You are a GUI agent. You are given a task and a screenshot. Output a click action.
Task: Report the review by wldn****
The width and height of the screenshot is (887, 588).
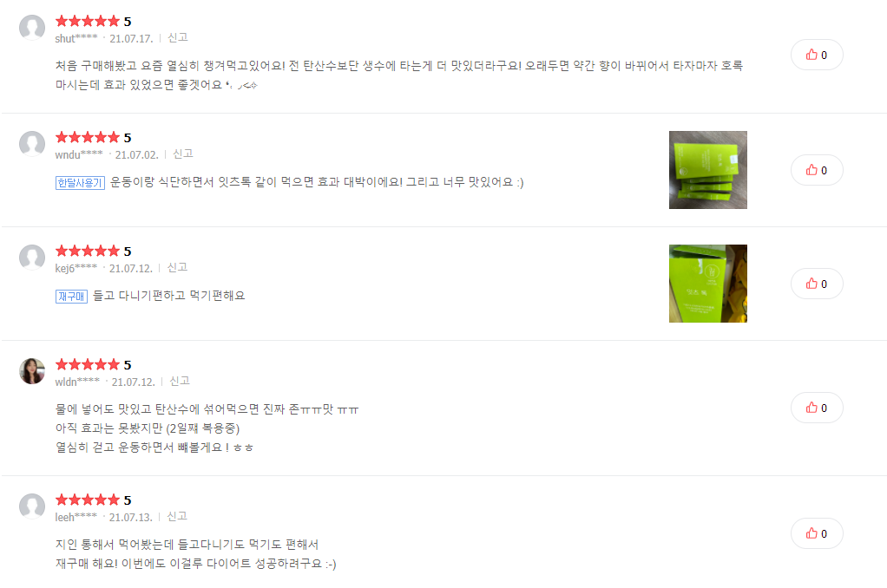[180, 382]
